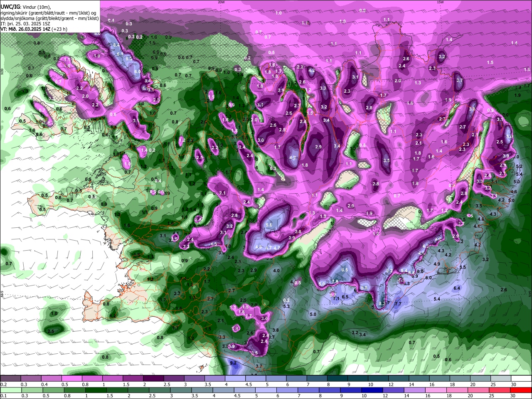Select the white 30+ swatch in upper legend row
Viewport: 532px width, 399px height.
click(x=521, y=378)
